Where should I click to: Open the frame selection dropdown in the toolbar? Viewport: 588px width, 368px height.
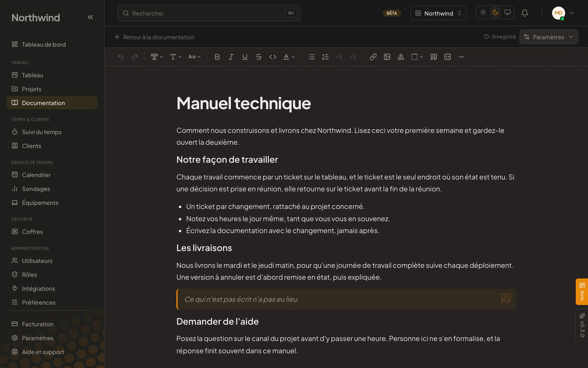pos(417,57)
